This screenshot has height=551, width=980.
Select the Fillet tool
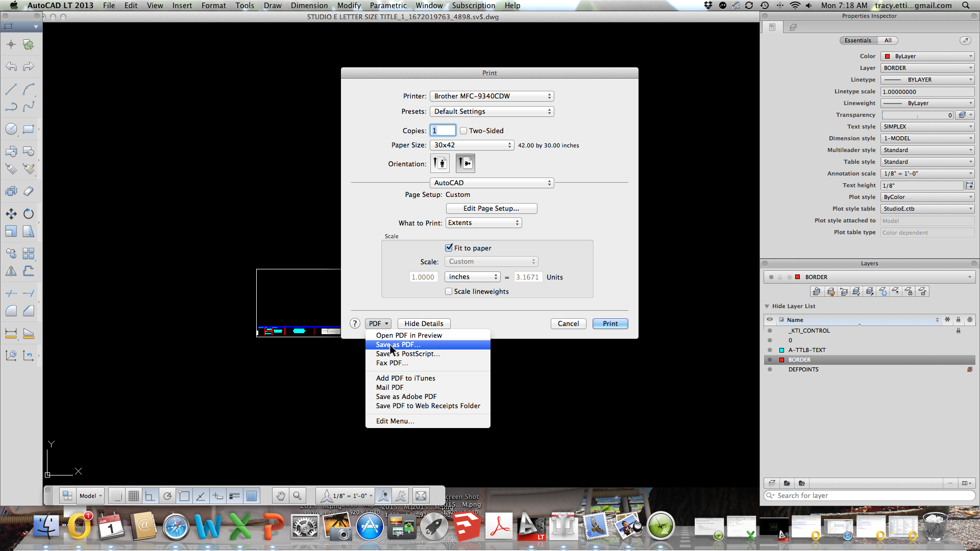(x=11, y=311)
